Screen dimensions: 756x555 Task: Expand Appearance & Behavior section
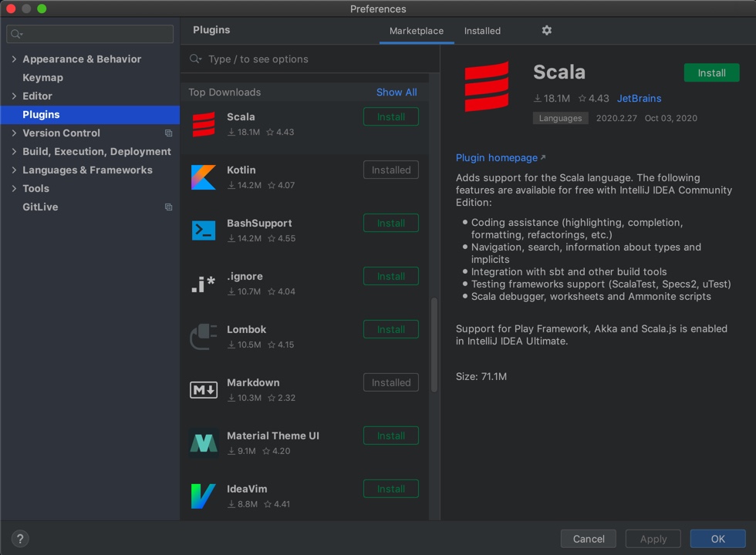14,59
